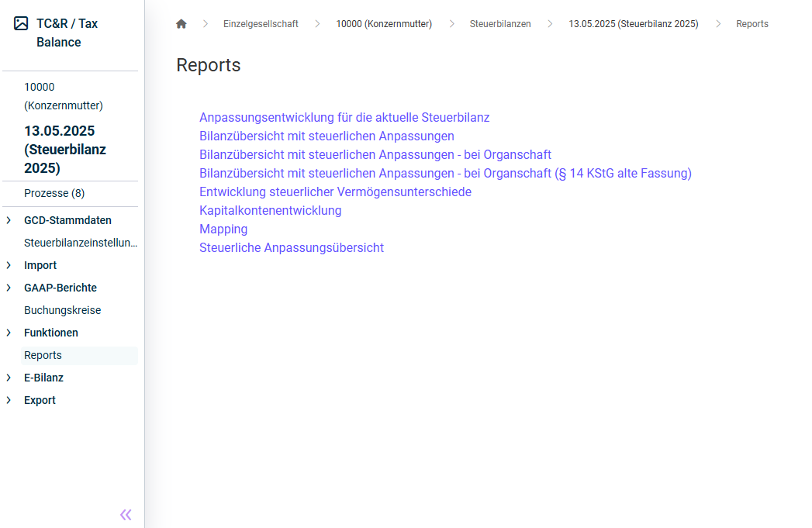Expand the Import menu chevron
The width and height of the screenshot is (812, 528).
coord(9,266)
